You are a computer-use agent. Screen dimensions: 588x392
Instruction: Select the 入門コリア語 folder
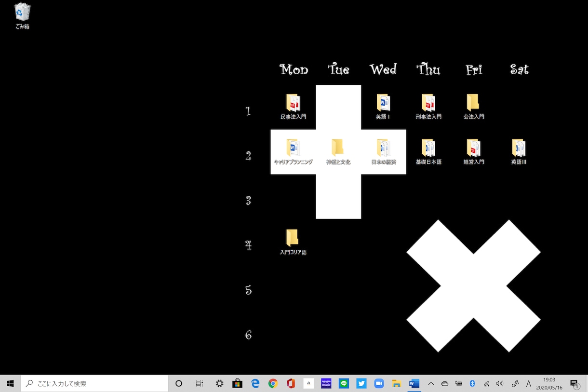pos(293,242)
